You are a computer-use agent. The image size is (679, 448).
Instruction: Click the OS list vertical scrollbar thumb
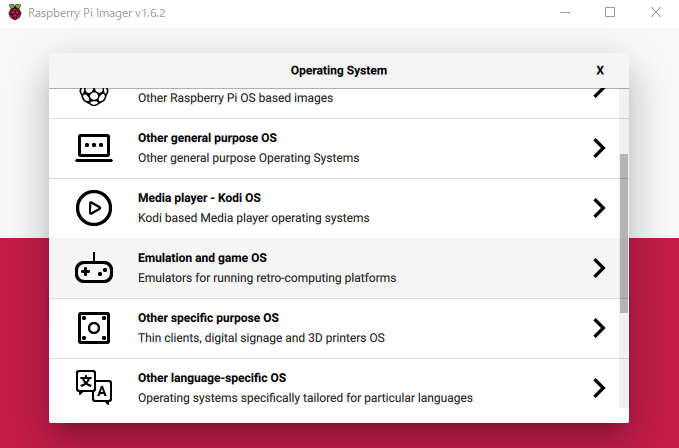point(624,233)
